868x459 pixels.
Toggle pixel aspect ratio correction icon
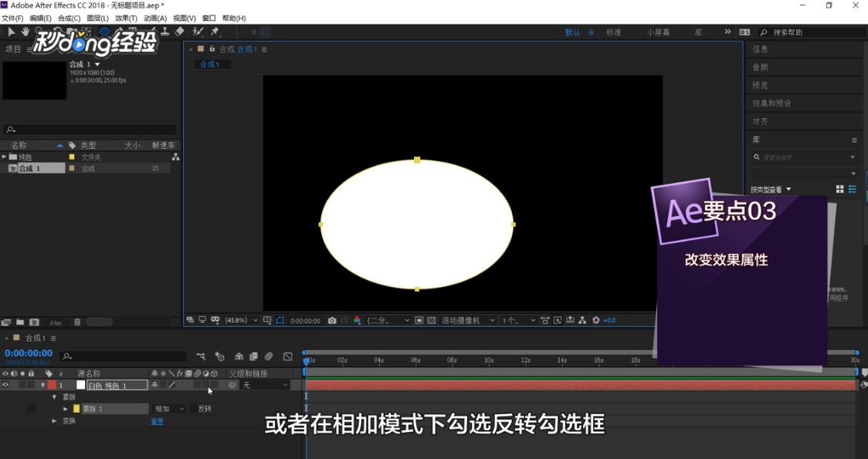coord(545,320)
